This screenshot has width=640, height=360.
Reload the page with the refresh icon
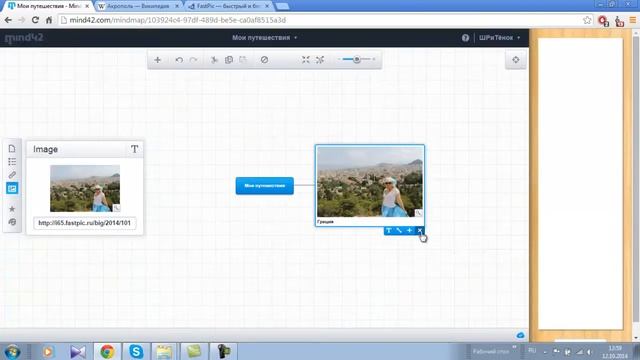[35, 20]
